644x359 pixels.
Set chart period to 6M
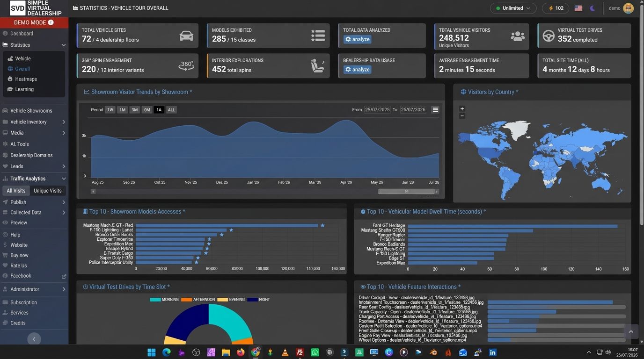[147, 110]
